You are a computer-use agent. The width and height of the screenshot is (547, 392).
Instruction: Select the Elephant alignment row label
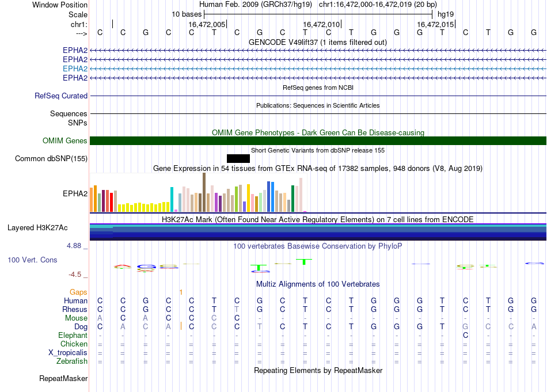(73, 336)
